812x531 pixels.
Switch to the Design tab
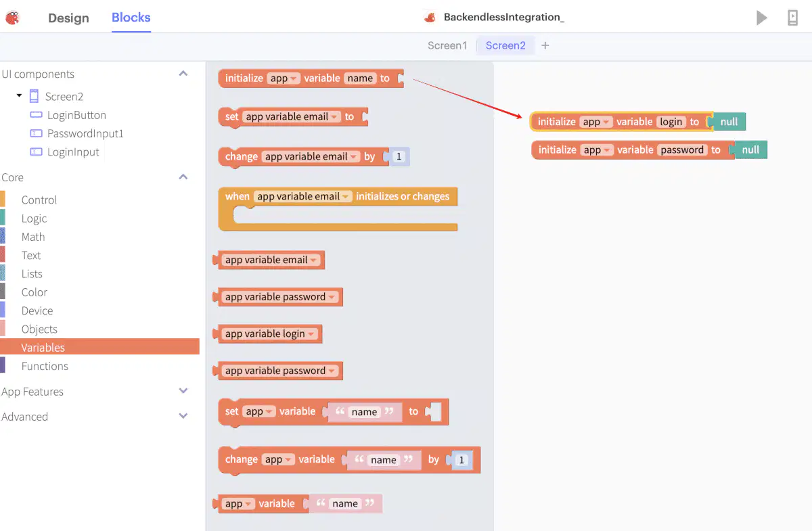(68, 18)
